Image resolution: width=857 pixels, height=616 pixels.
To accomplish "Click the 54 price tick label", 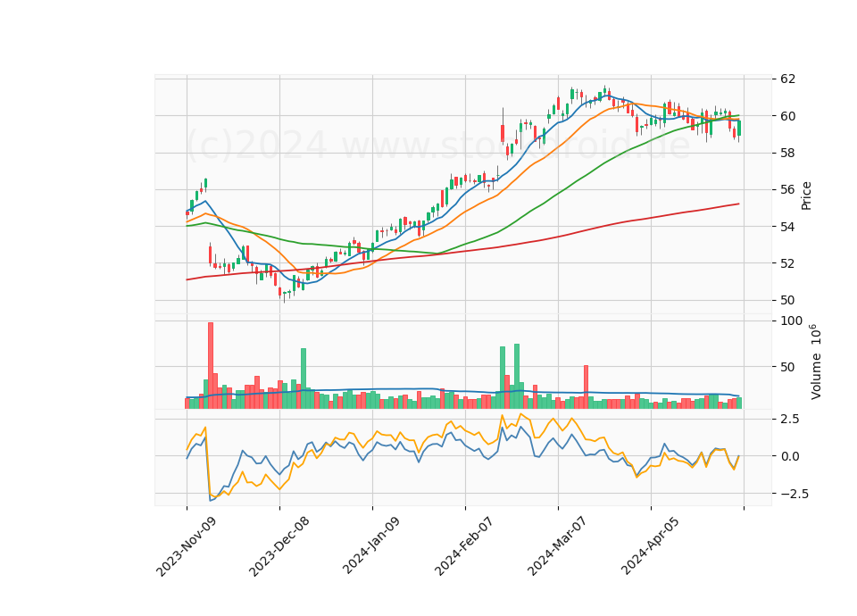I will point(787,226).
